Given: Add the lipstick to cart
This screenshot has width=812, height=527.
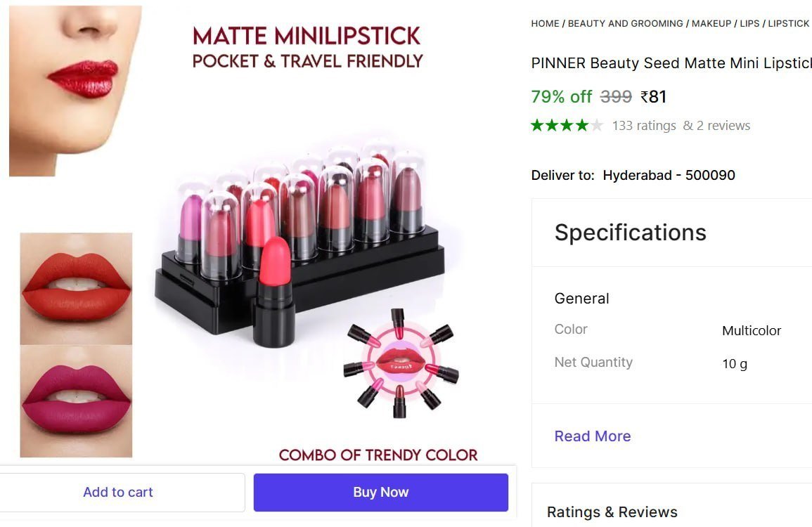Looking at the screenshot, I should [118, 492].
